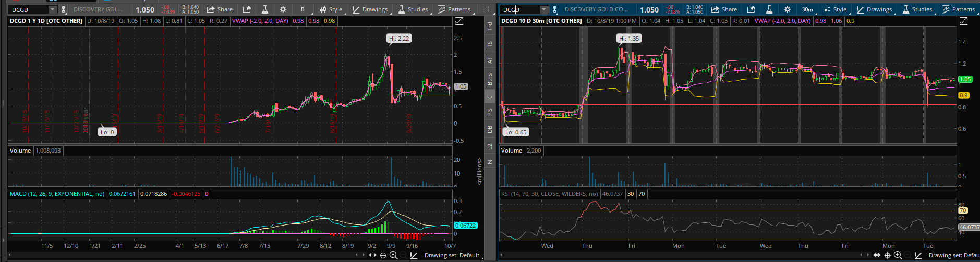Open the Patterns menu on left chart
The width and height of the screenshot is (980, 262).
pos(454,9)
